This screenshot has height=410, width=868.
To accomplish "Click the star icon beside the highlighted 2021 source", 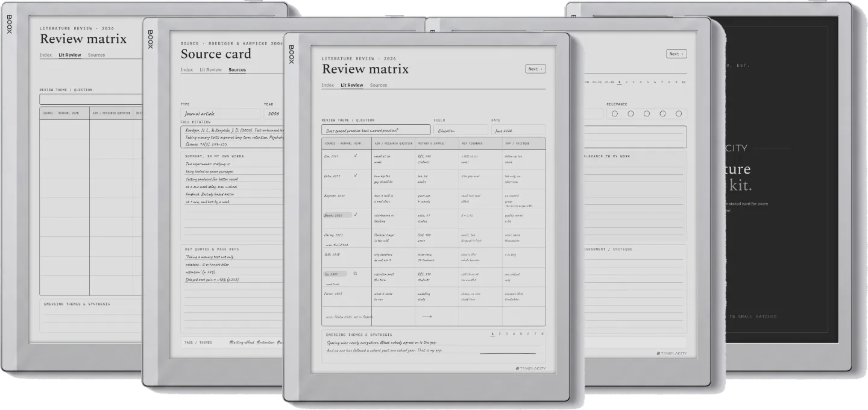I will point(355,273).
